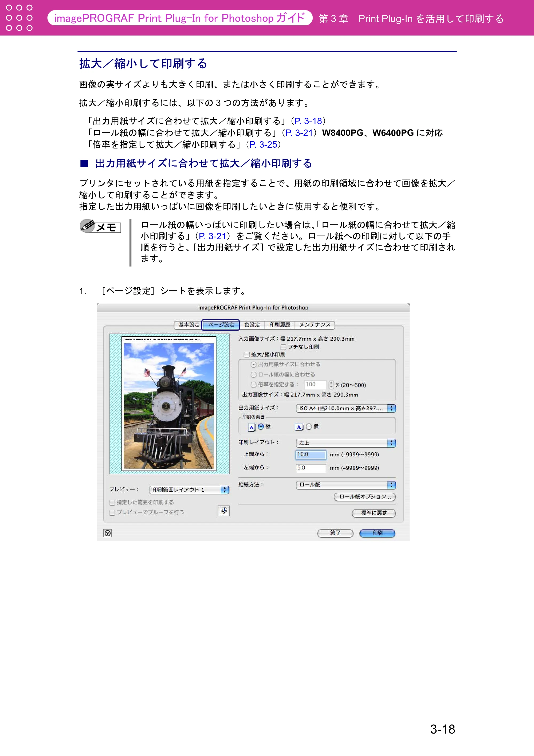The width and height of the screenshot is (534, 756).
Task: Click the preview info icon button
Action: (x=223, y=511)
